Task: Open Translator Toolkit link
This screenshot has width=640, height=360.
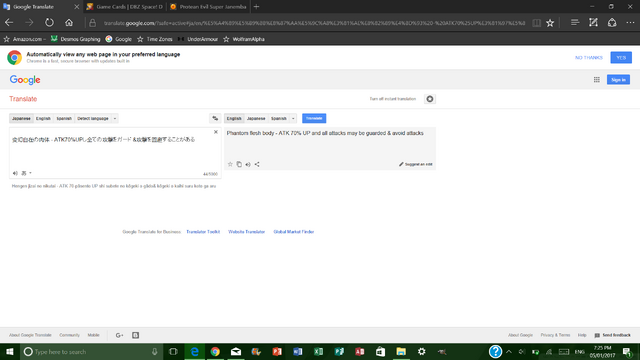Action: 203,232
